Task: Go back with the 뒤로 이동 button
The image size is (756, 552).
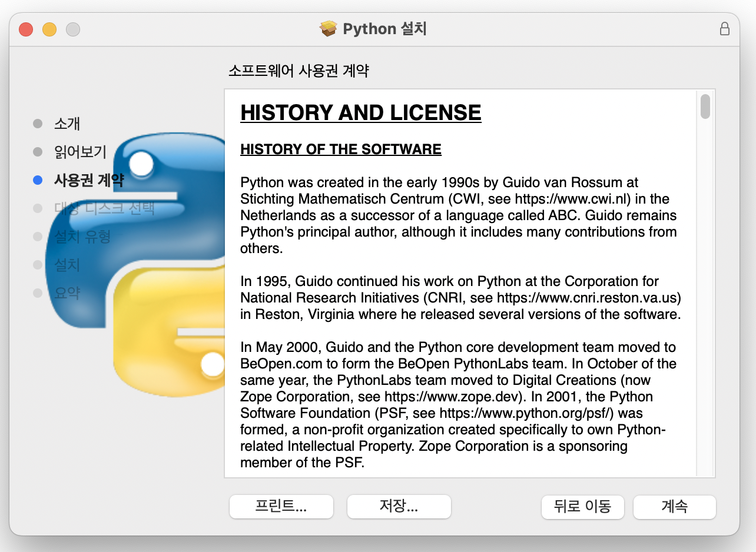Action: [x=582, y=507]
